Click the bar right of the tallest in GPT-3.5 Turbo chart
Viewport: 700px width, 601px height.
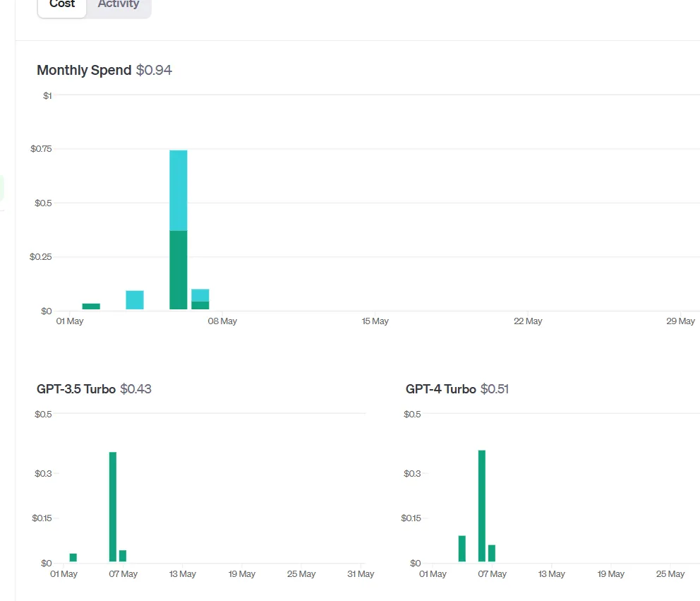click(x=123, y=556)
